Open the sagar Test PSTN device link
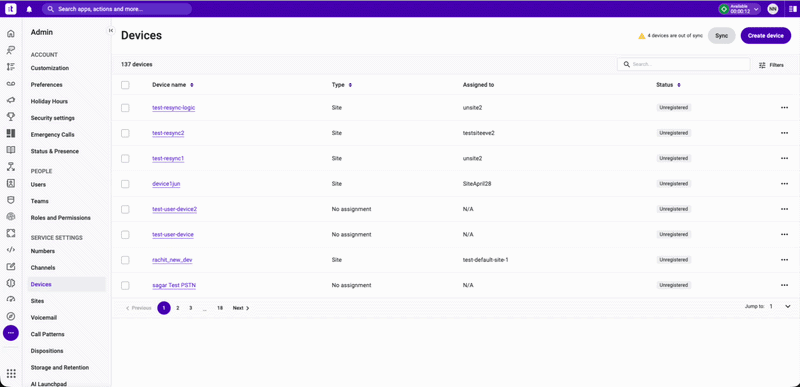The width and height of the screenshot is (800, 387). [x=174, y=285]
